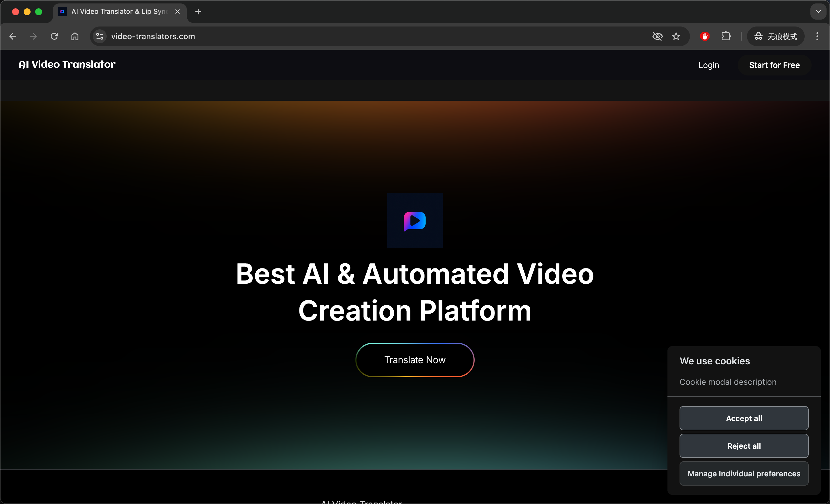This screenshot has width=830, height=504.
Task: Go back with the browser back arrow
Action: tap(13, 36)
